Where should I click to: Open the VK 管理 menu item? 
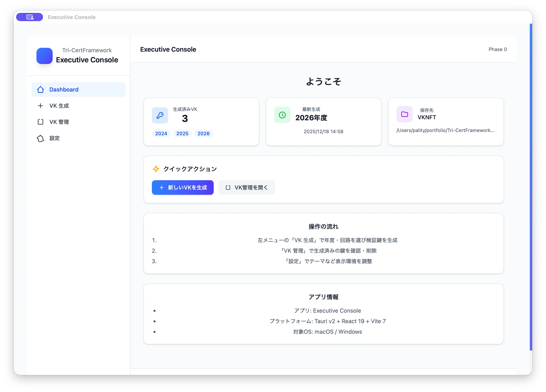(59, 122)
